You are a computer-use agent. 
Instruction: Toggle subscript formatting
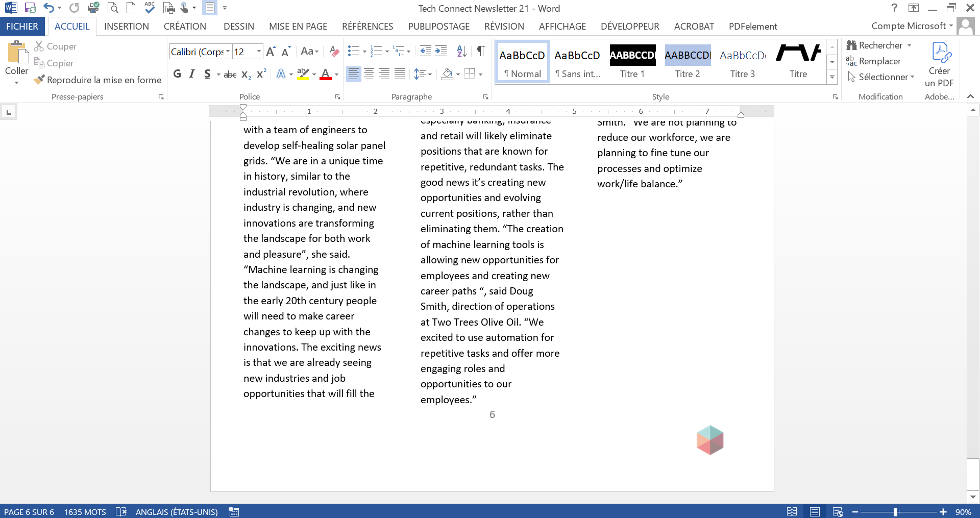(246, 75)
